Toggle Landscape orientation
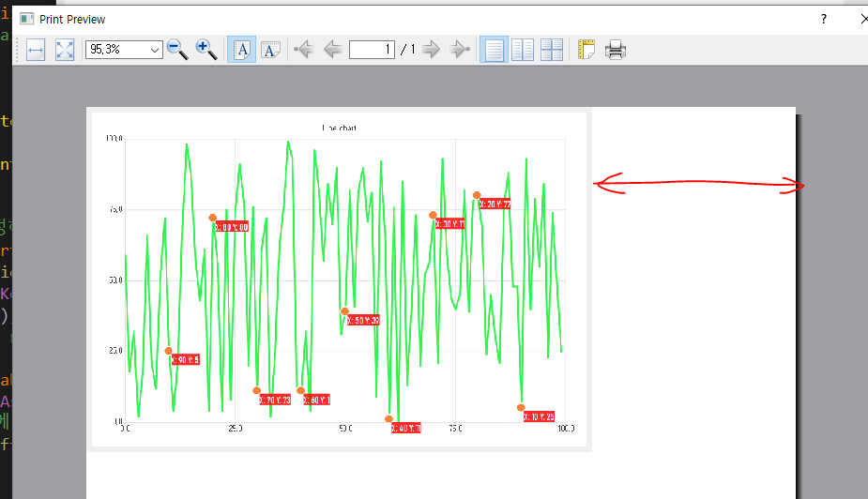 (x=271, y=50)
